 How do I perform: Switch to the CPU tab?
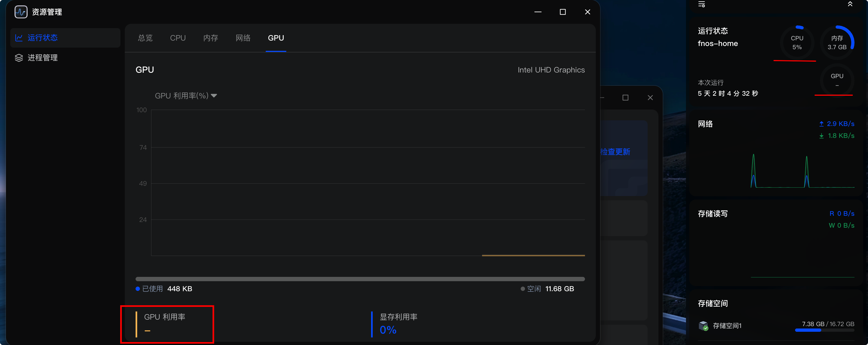click(x=178, y=38)
